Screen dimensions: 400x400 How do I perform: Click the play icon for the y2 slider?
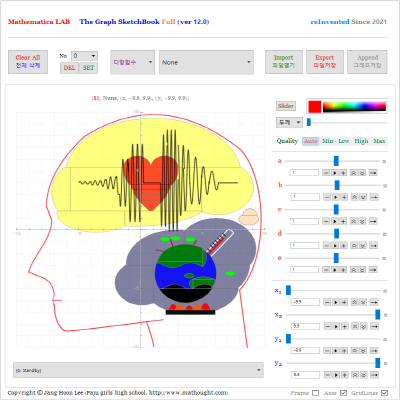(x=336, y=375)
